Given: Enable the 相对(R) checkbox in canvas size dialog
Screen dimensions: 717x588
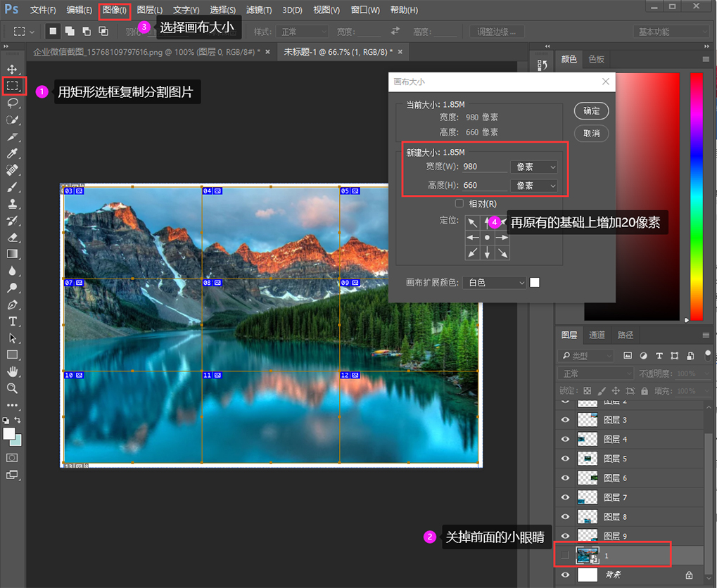Looking at the screenshot, I should [459, 203].
